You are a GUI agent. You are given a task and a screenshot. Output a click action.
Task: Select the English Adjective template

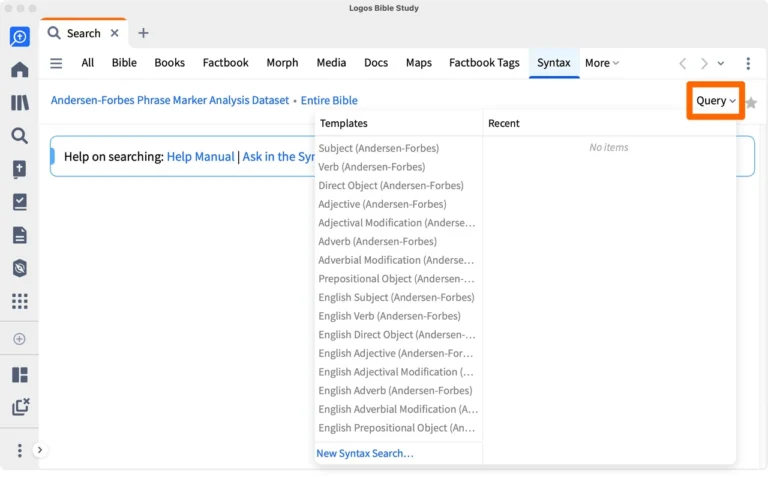point(396,353)
